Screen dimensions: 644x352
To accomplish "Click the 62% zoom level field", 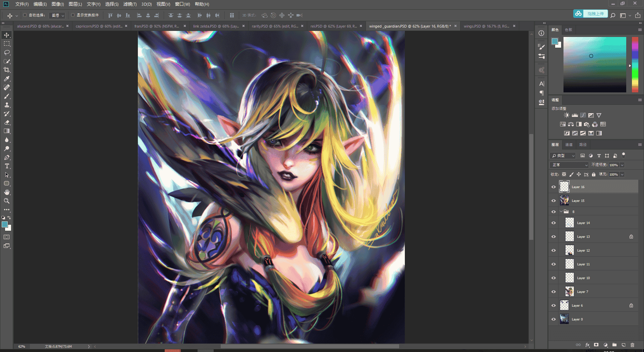I will point(22,346).
